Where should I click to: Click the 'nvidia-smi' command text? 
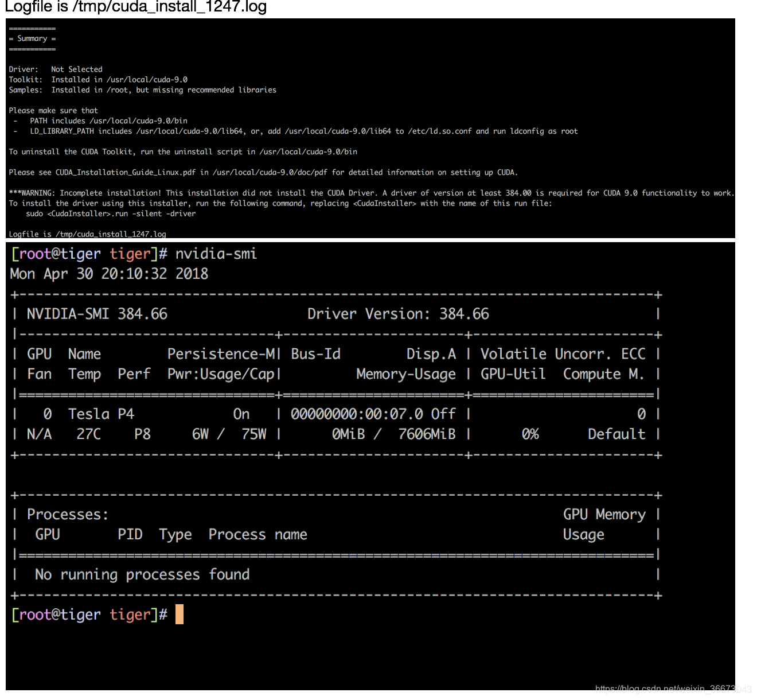tap(216, 254)
